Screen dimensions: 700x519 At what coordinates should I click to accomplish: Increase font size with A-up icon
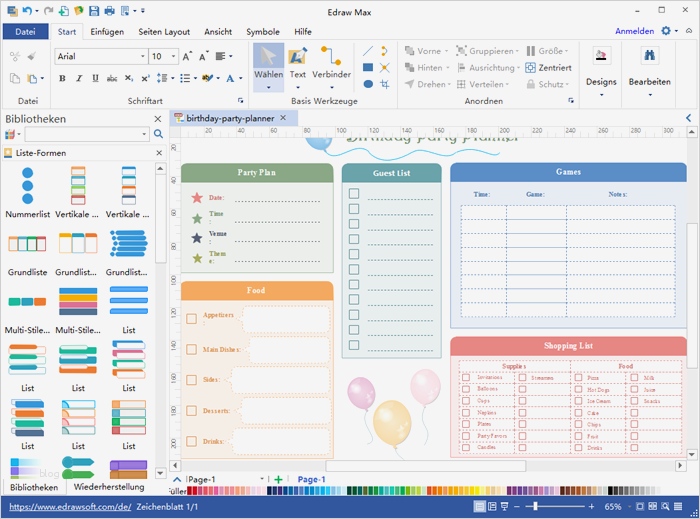point(187,56)
